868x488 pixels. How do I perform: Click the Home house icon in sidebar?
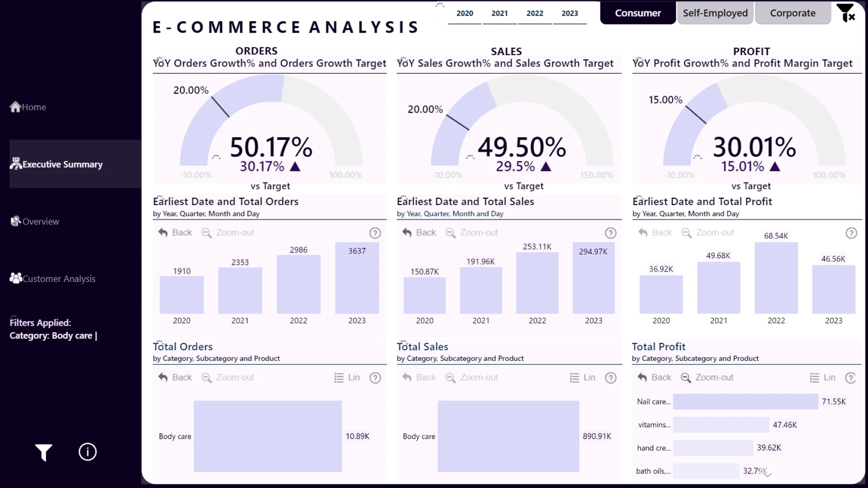tap(15, 107)
